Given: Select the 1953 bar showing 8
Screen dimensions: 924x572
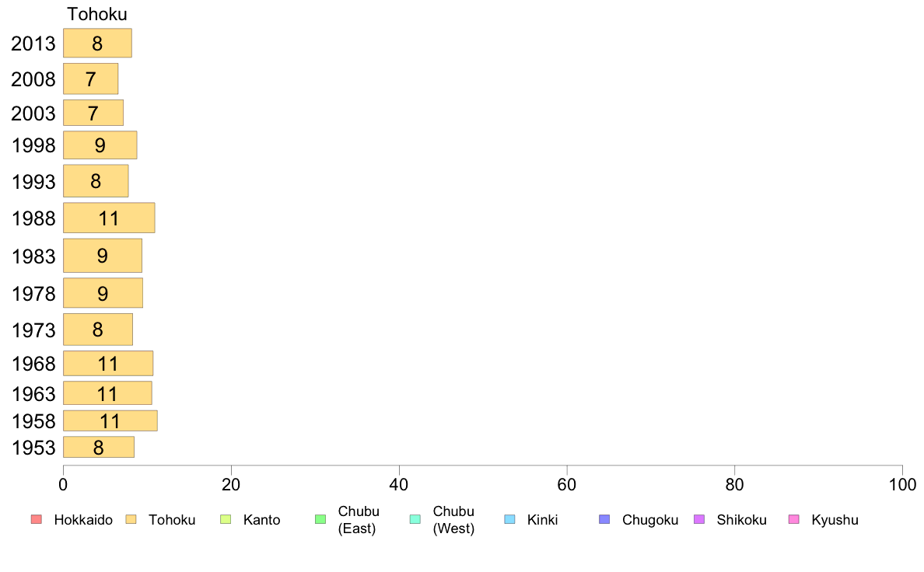Looking at the screenshot, I should [x=99, y=447].
